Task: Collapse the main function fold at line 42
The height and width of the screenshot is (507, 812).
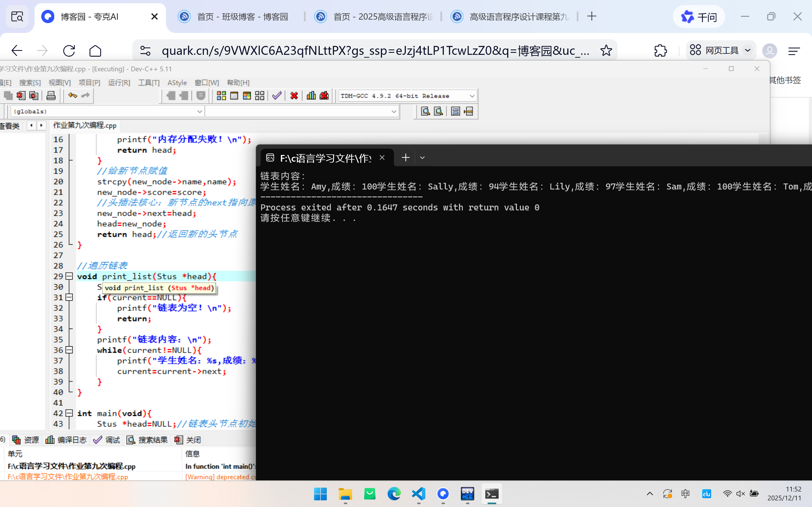Action: click(69, 413)
